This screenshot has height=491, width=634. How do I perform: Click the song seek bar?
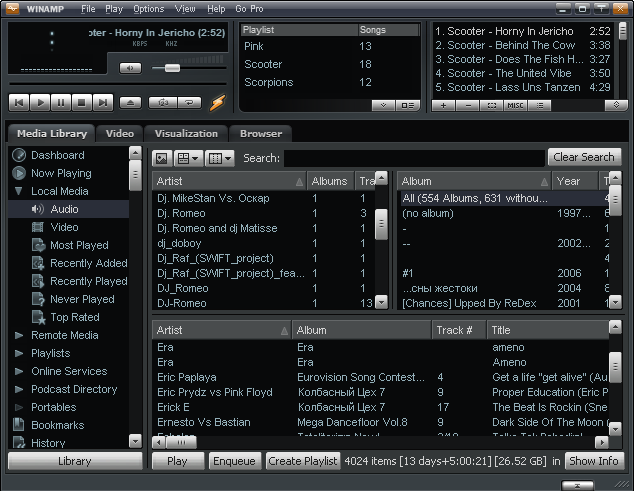click(118, 84)
